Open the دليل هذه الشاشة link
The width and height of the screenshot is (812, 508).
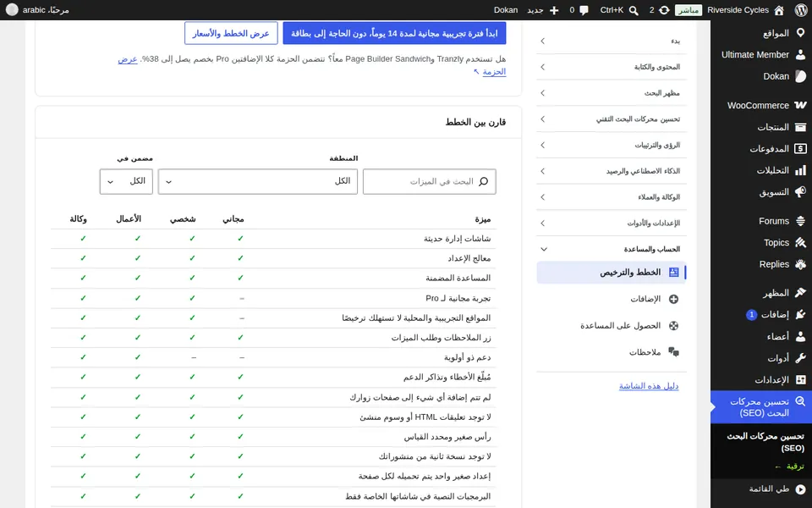(x=649, y=386)
